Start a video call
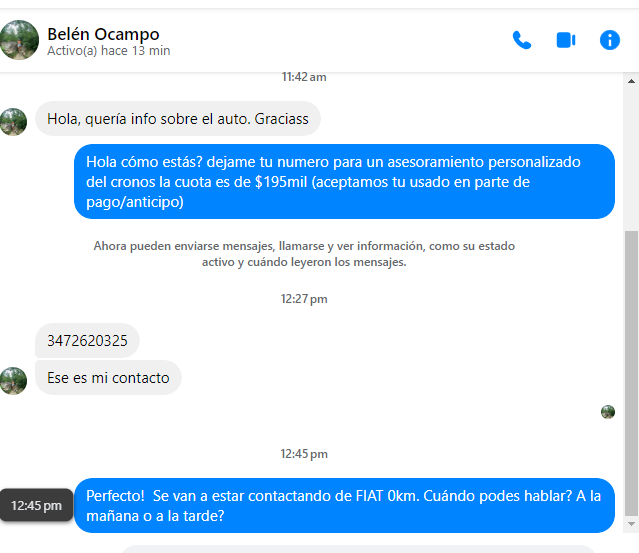The height and width of the screenshot is (553, 639). coord(566,40)
